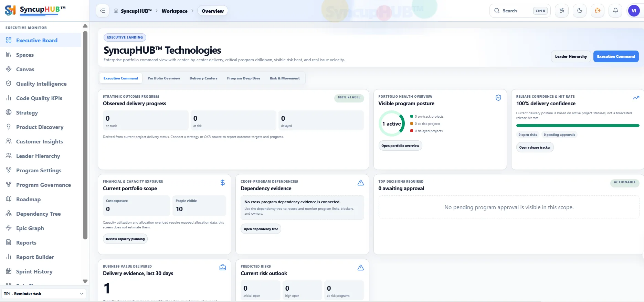Click the sidebar scroll down arrow
This screenshot has height=302, width=644.
click(x=85, y=281)
